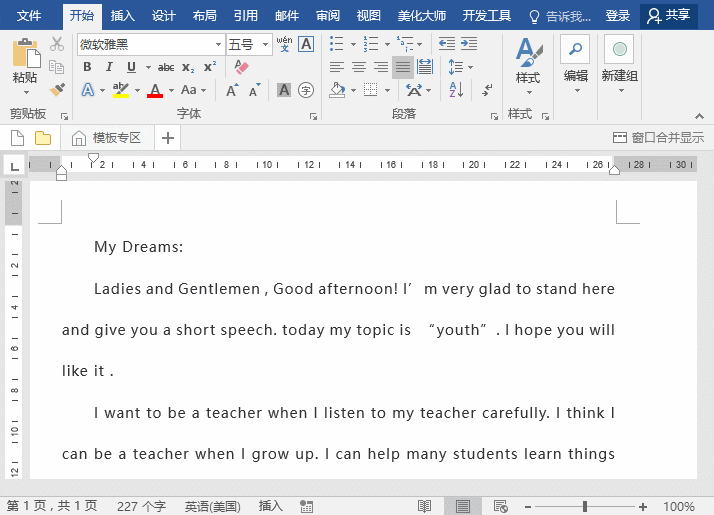The height and width of the screenshot is (515, 714).
Task: Click the Sort A-Z icon
Action: 456,90
